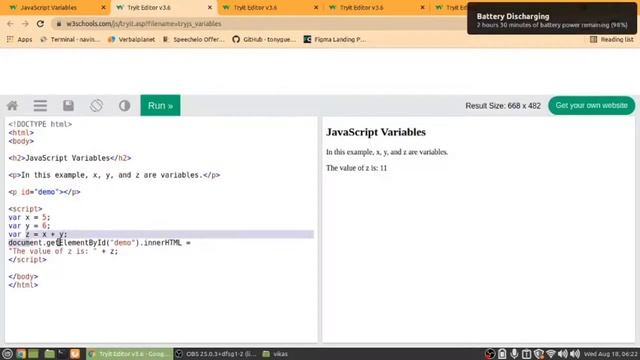640x360 pixels.
Task: Open the orange application icon in taskbar
Action: pyautogui.click(x=75, y=354)
